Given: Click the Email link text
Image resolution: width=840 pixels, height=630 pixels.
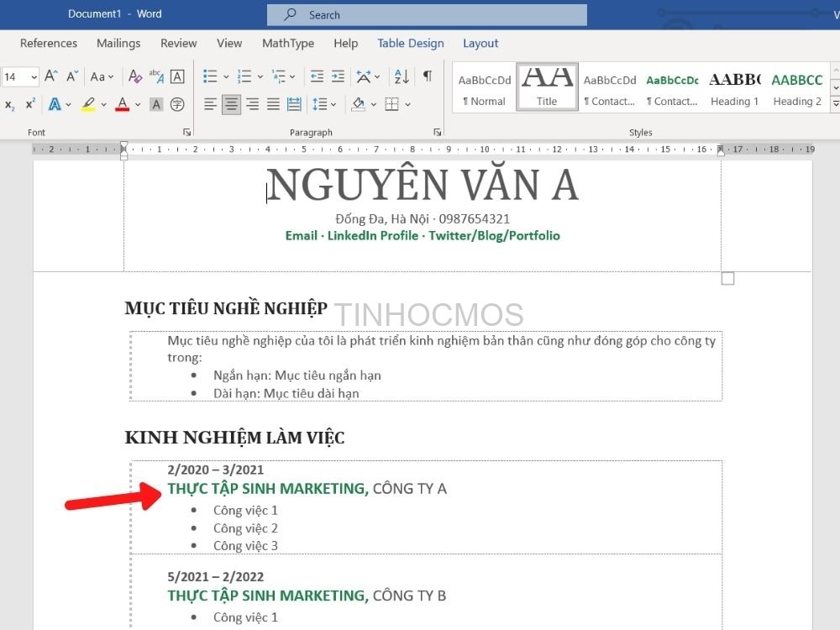Looking at the screenshot, I should coord(301,236).
